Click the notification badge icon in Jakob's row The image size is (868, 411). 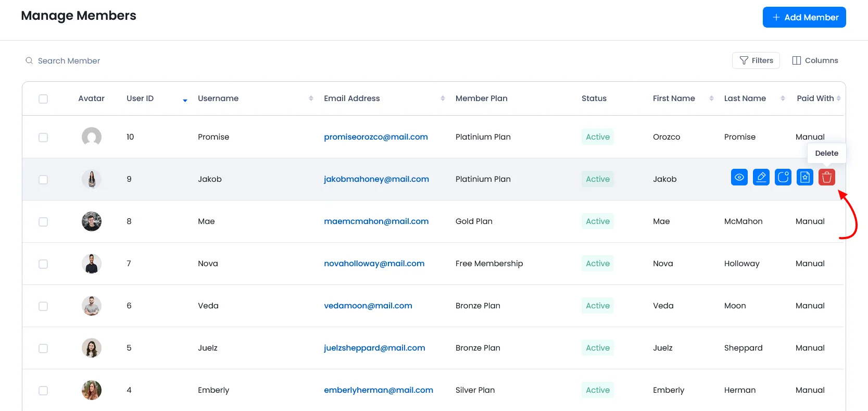point(783,177)
